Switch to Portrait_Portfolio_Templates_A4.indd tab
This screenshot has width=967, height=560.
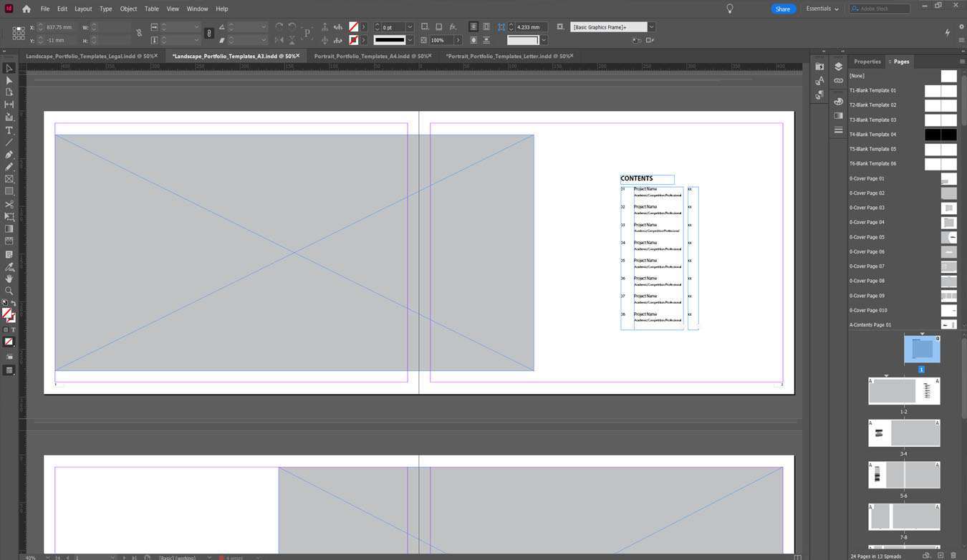(x=370, y=56)
